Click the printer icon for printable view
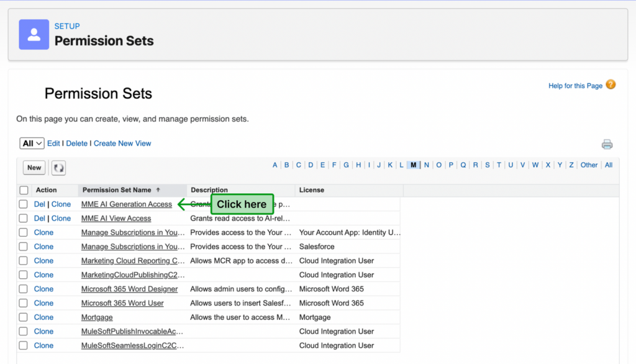The height and width of the screenshot is (364, 636). (x=607, y=145)
